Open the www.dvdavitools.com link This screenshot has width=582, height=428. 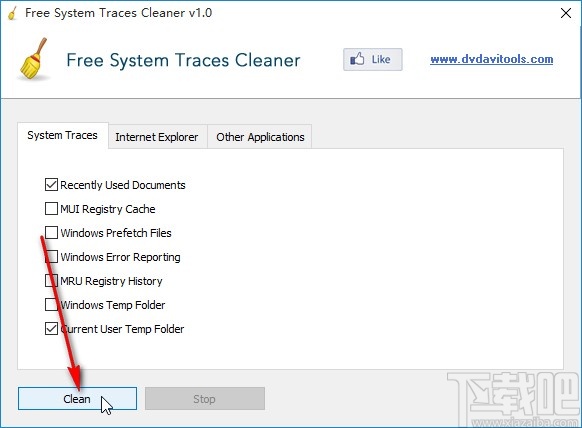tap(491, 59)
